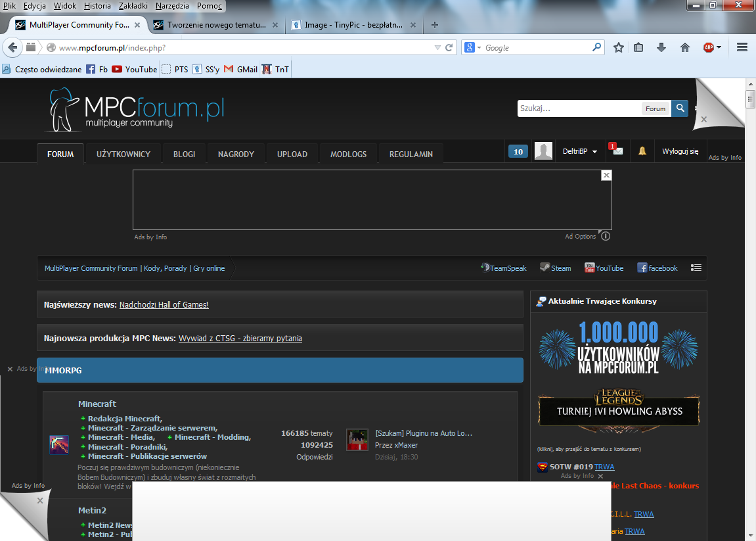Switch to the Image - TinyPic tab

coord(353,24)
